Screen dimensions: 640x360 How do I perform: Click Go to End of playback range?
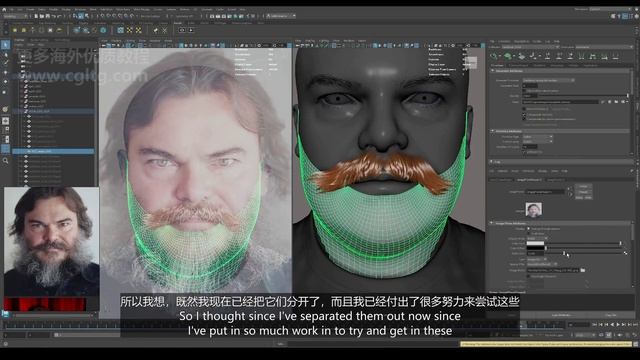635,324
